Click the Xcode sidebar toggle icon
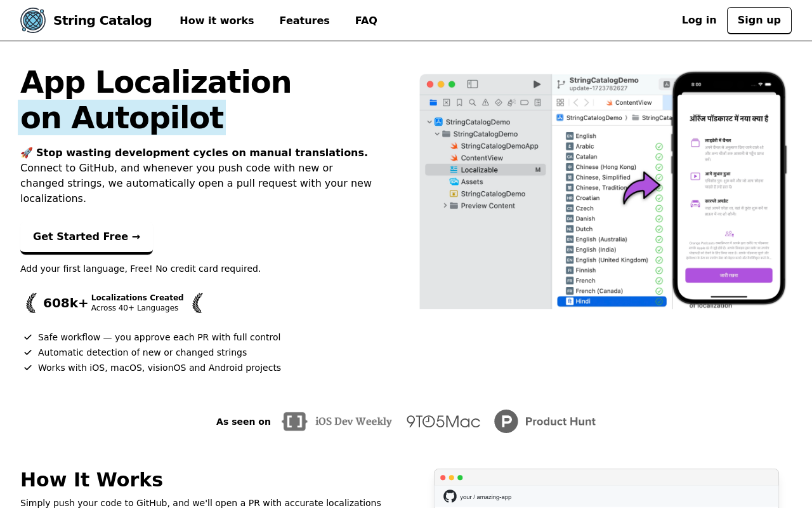 [x=472, y=84]
